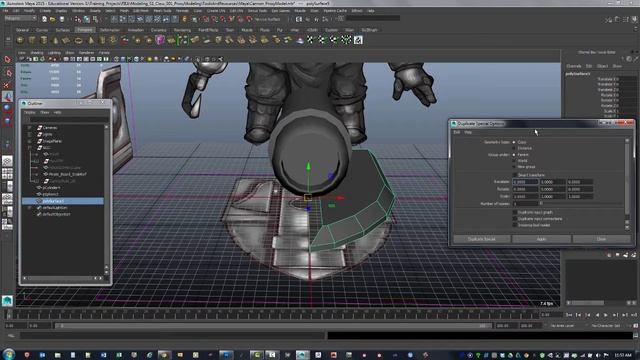Enable the Smart transform checkbox
The width and height of the screenshot is (640, 360).
click(x=514, y=175)
